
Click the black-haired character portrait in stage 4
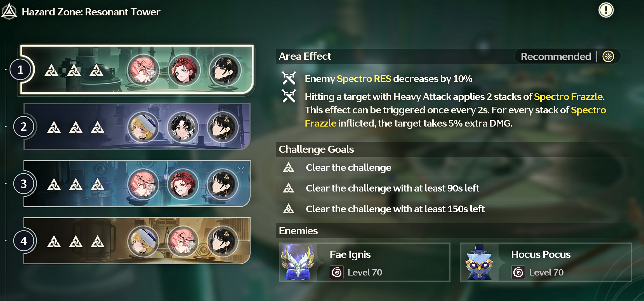[x=223, y=241]
